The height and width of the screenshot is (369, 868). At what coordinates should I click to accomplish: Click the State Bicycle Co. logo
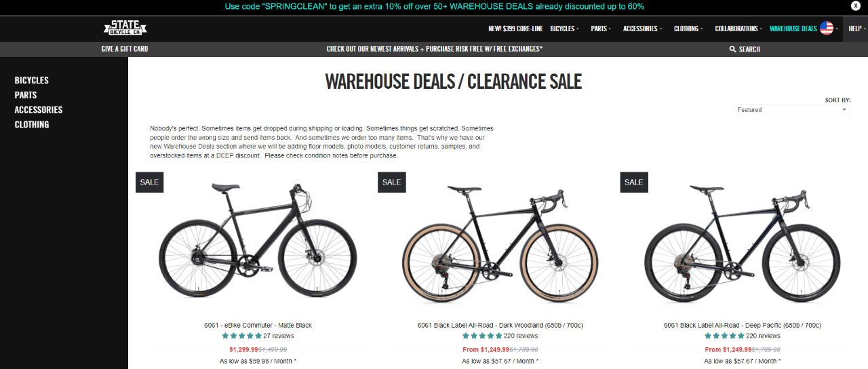coord(125,28)
